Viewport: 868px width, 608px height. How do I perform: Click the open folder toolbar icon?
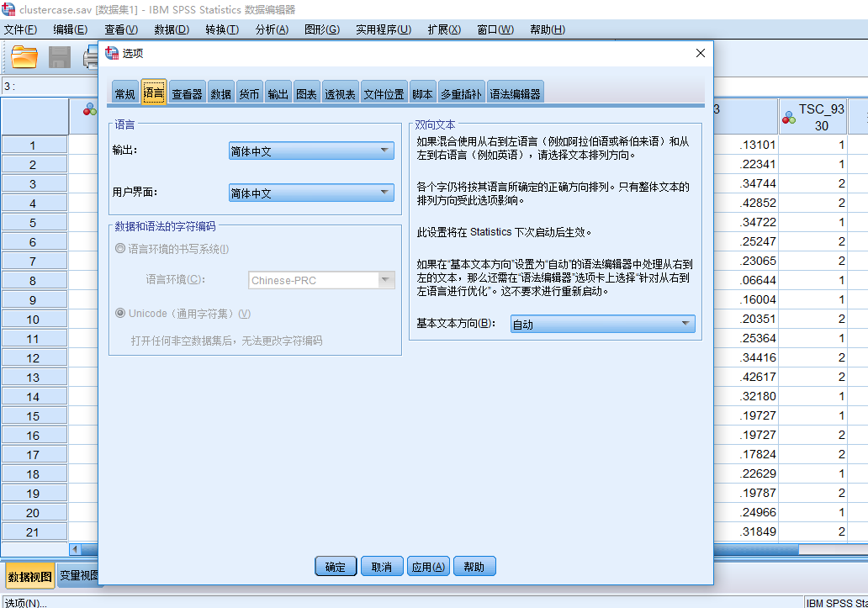click(24, 57)
